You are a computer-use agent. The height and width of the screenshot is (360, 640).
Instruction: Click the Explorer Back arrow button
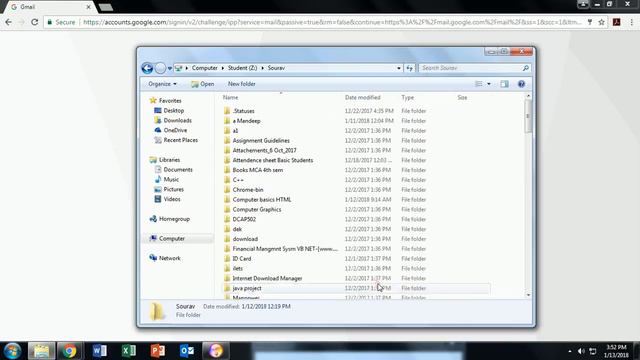(x=147, y=68)
